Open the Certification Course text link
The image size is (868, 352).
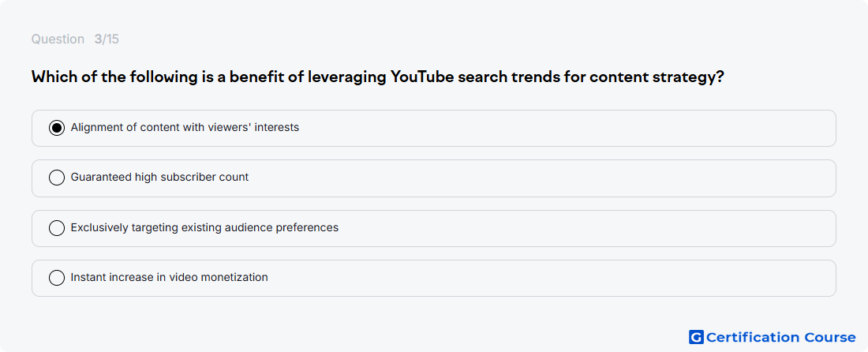(x=780, y=337)
